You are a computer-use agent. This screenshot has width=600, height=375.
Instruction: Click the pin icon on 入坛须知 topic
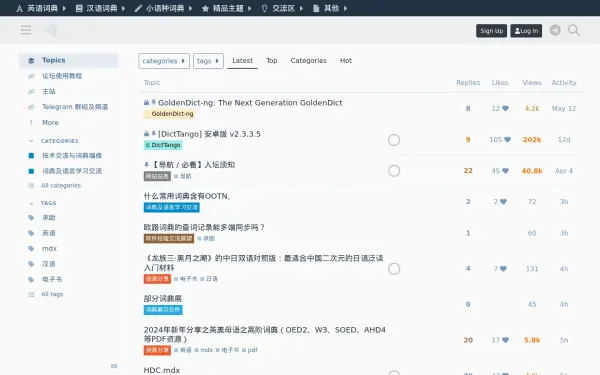pos(146,165)
